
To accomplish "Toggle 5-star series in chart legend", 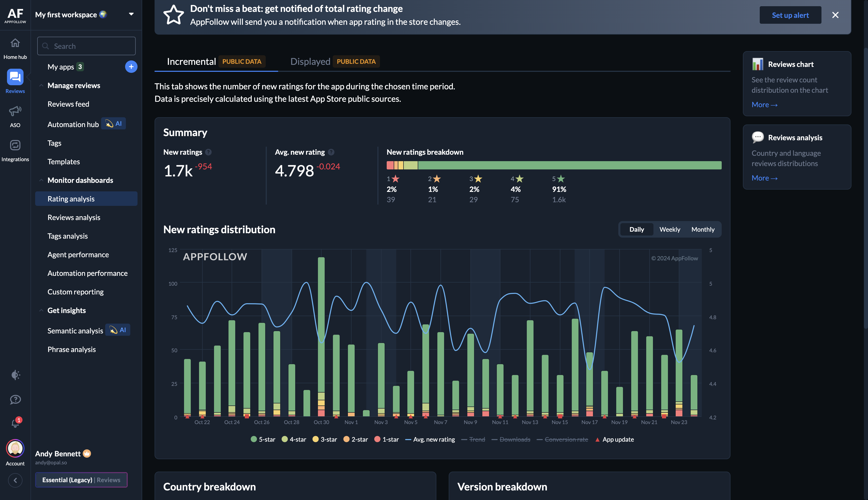I will point(263,440).
